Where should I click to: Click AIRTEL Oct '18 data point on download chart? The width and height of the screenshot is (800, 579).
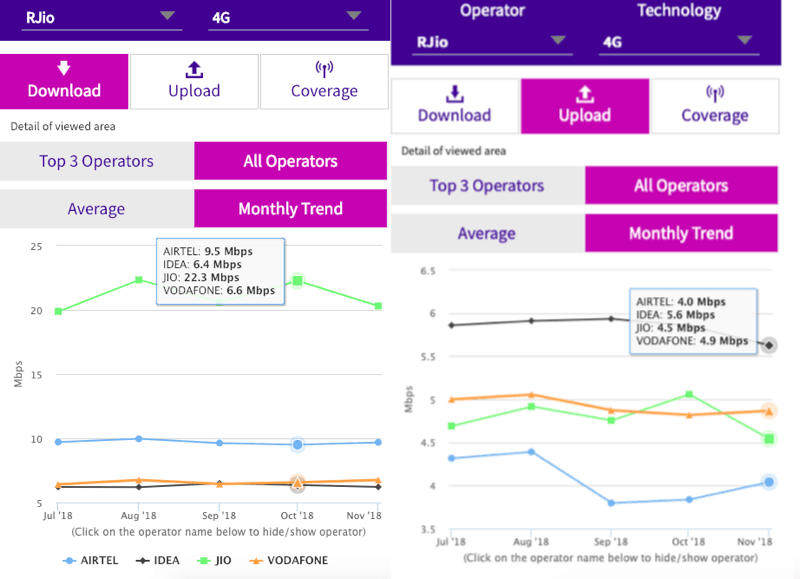tap(297, 445)
